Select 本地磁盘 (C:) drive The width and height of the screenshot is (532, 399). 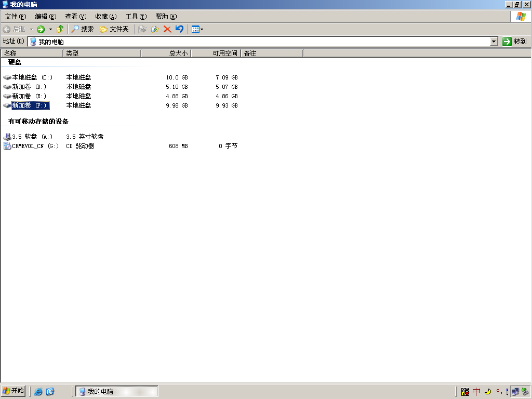pos(32,77)
